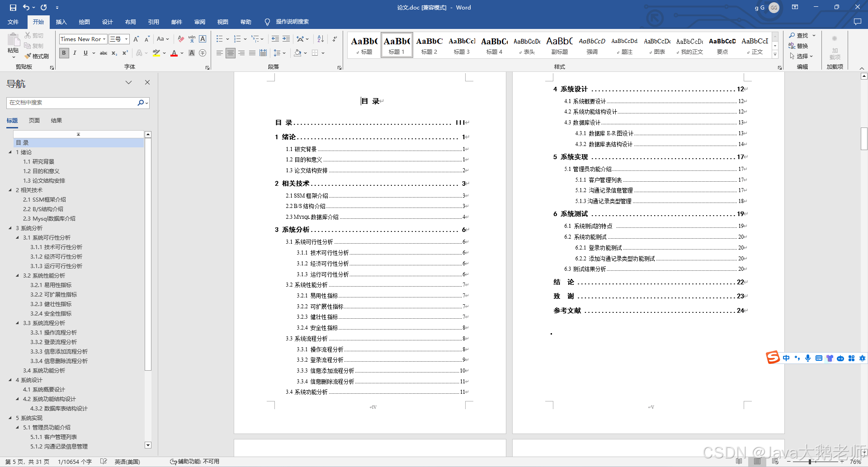Toggle Bold formatting
The width and height of the screenshot is (868, 467).
click(x=64, y=53)
